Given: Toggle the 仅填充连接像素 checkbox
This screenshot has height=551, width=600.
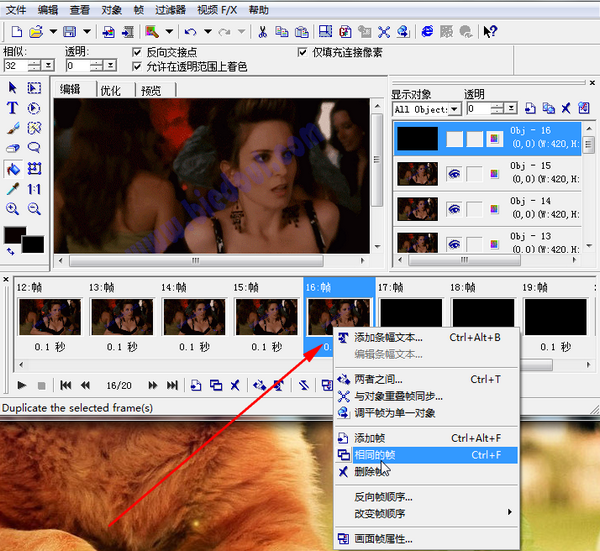Looking at the screenshot, I should click(302, 52).
